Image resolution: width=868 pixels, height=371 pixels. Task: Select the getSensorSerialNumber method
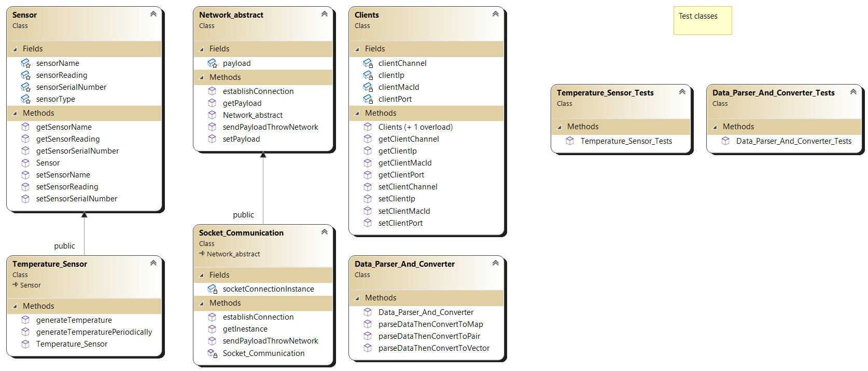77,151
